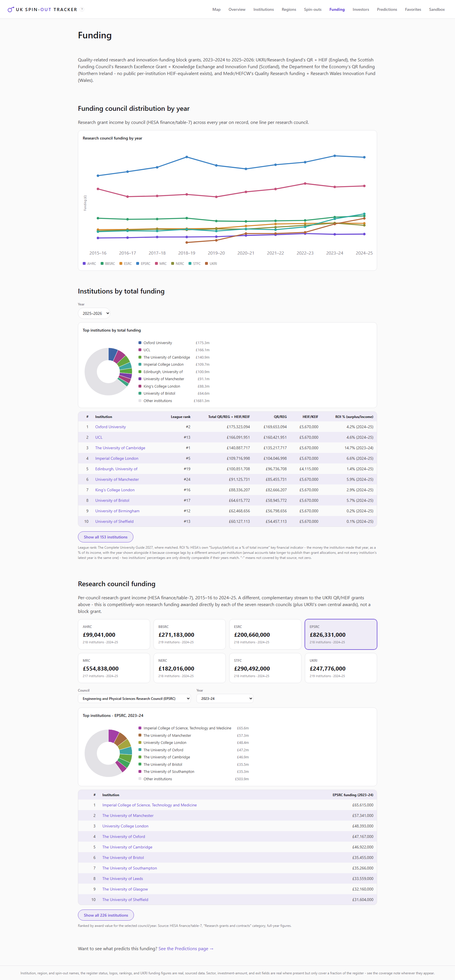Image resolution: width=455 pixels, height=980 pixels.
Task: Open University of Birmingham link
Action: pyautogui.click(x=117, y=511)
